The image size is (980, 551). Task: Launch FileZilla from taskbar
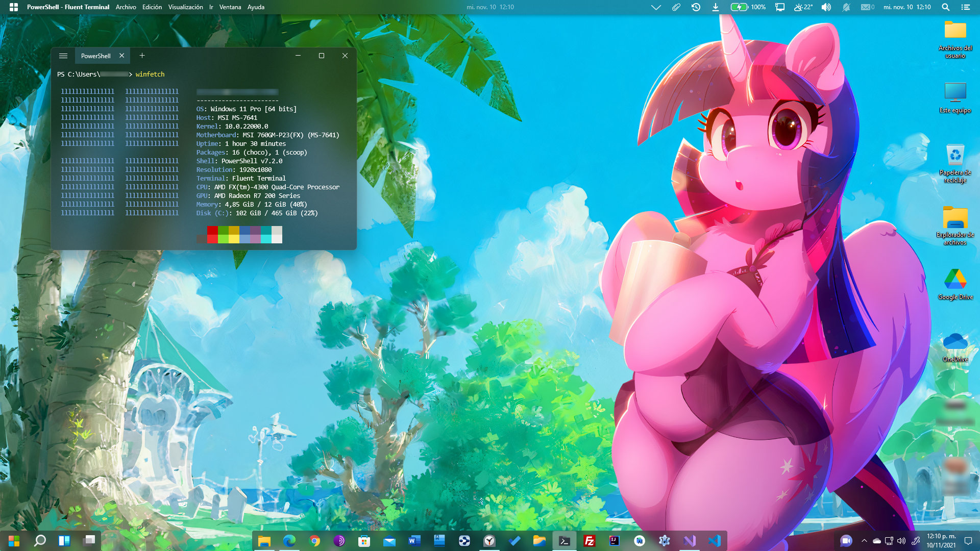coord(590,541)
